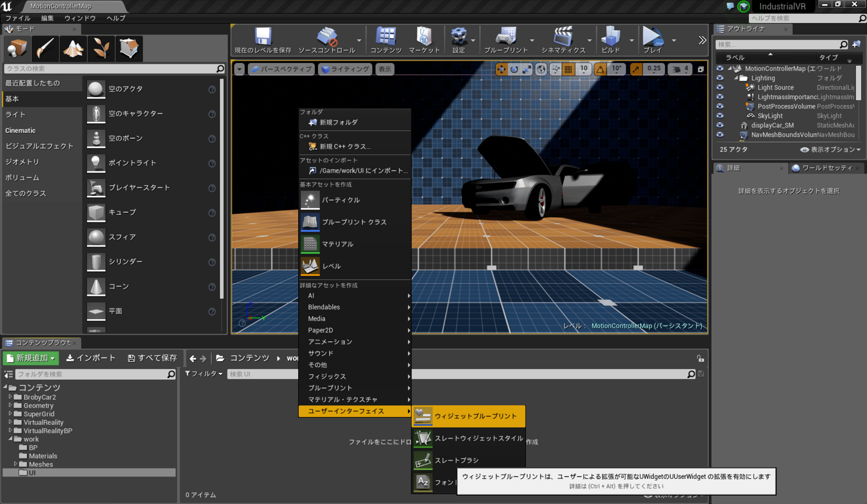The image size is (867, 504).
Task: Open the viewport options dropdown arrow
Action: [239, 69]
